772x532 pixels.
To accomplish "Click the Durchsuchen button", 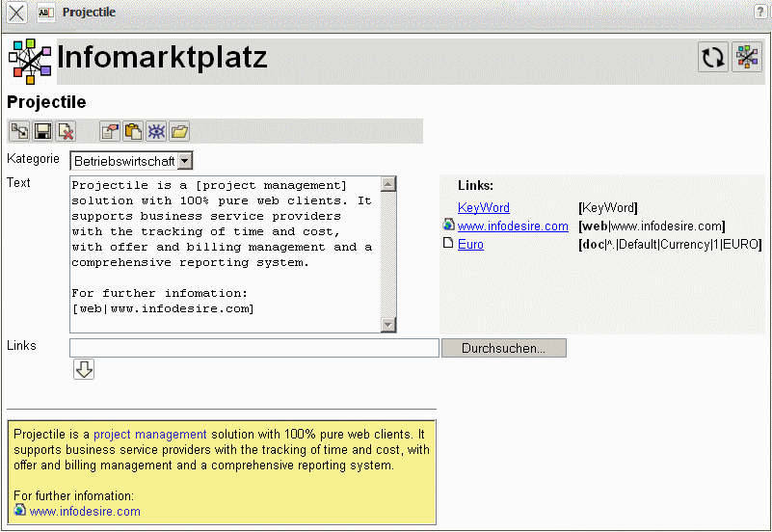I will (503, 348).
